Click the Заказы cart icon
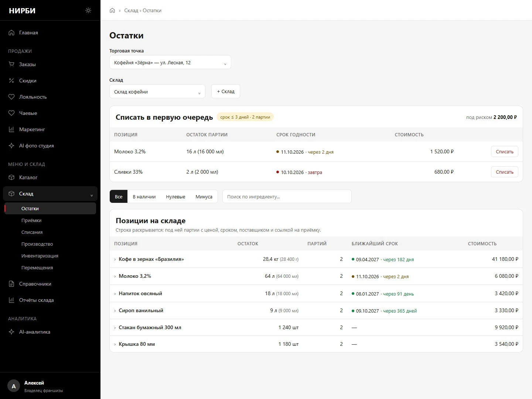Image resolution: width=532 pixels, height=399 pixels. 11,64
